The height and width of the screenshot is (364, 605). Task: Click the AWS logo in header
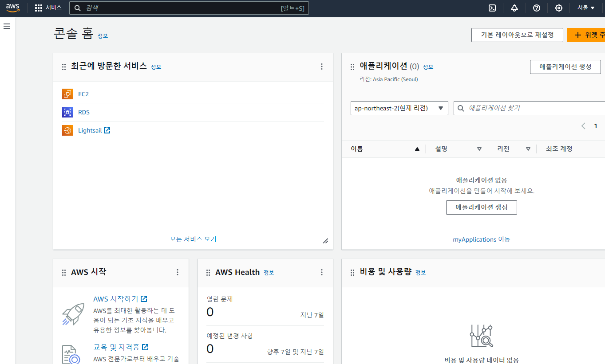pyautogui.click(x=13, y=8)
